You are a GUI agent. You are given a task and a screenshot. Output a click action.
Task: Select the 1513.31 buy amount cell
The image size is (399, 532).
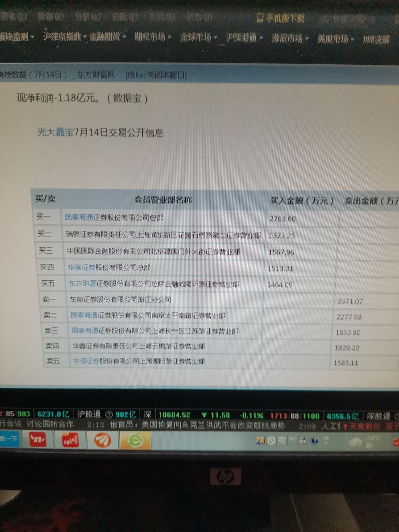[280, 269]
